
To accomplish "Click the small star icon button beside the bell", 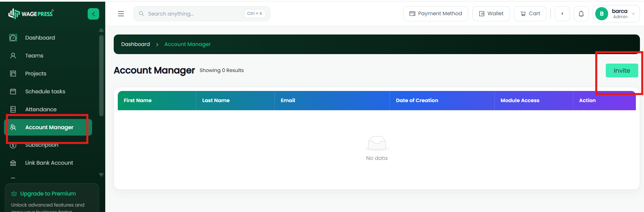I will 562,14.
